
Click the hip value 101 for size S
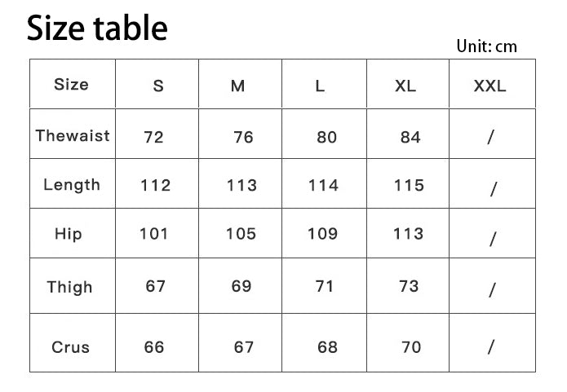tap(153, 234)
